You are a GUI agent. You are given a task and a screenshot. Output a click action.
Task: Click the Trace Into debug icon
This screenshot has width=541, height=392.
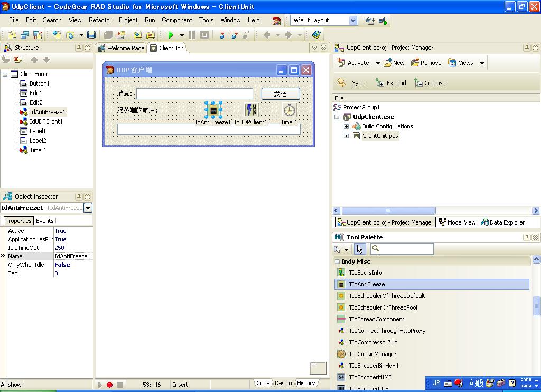(221, 35)
